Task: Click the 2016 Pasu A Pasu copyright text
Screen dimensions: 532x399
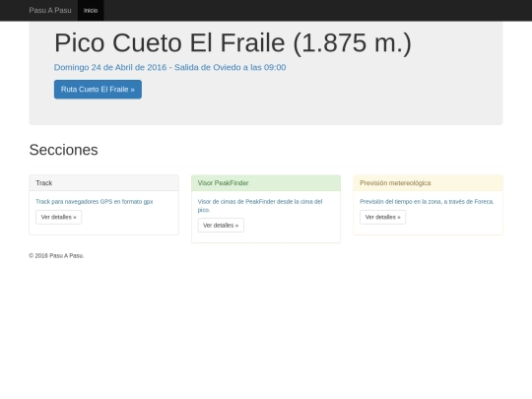Action: tap(56, 256)
